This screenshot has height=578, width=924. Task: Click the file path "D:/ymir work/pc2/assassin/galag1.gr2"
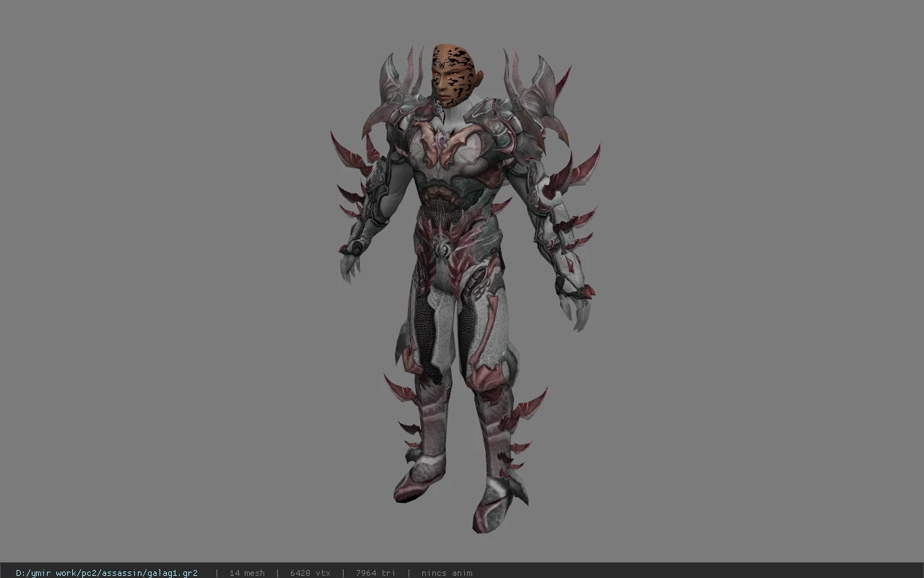coord(107,573)
